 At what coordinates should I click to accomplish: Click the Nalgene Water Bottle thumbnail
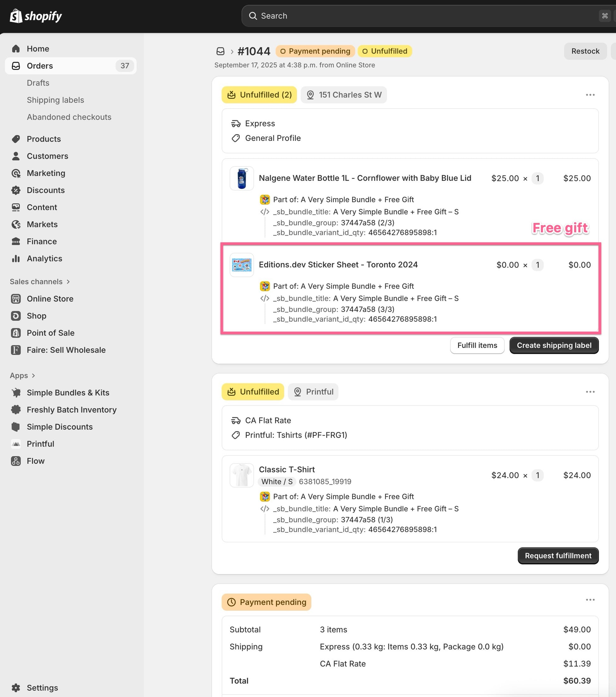(242, 178)
